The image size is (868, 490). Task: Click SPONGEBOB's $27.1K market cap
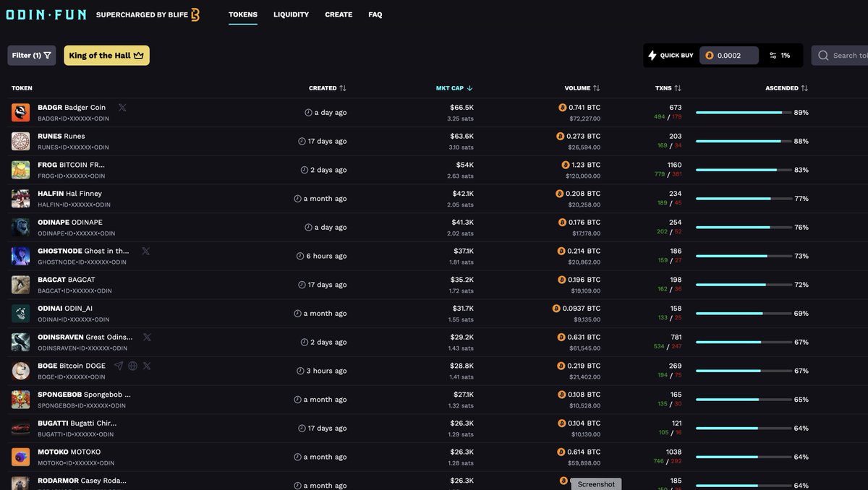tap(462, 395)
